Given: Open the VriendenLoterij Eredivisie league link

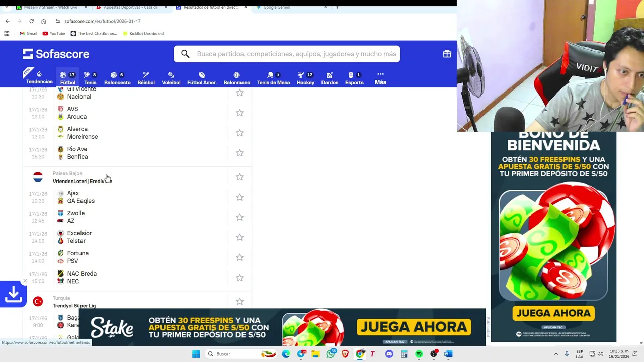Looking at the screenshot, I should click(x=83, y=181).
